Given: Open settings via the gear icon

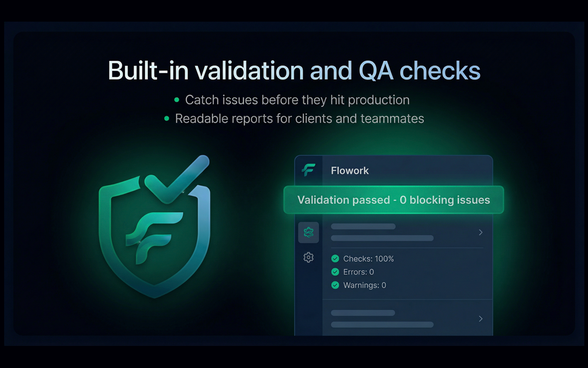Looking at the screenshot, I should pos(308,257).
